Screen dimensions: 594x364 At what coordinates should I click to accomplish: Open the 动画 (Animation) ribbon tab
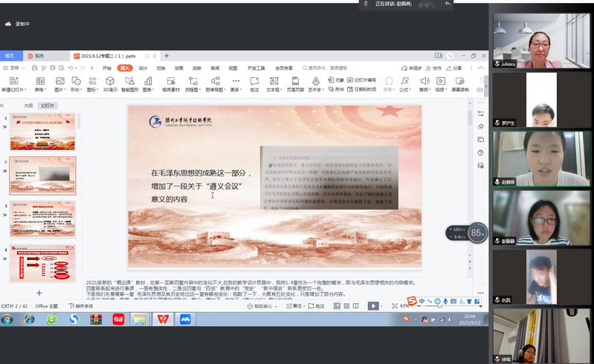tap(178, 68)
